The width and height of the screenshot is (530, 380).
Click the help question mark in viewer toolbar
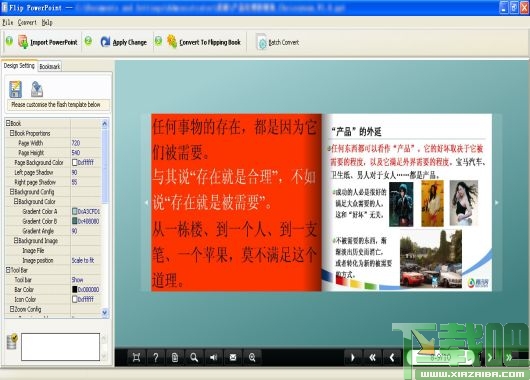(155, 357)
